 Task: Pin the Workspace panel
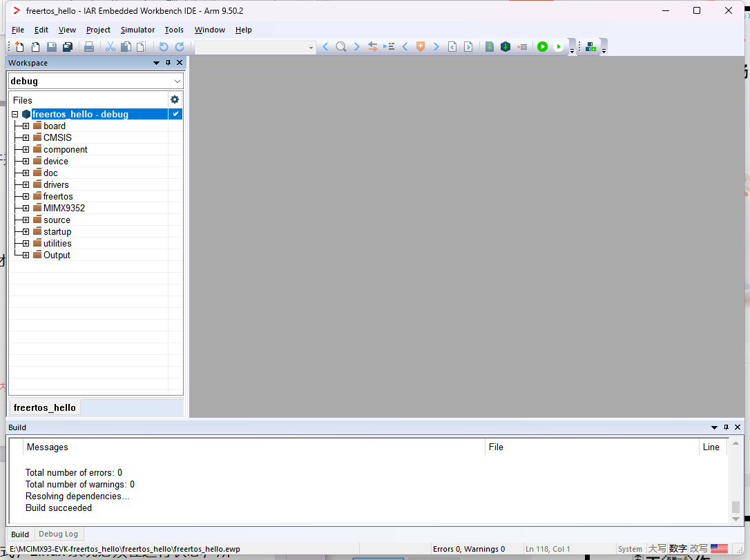point(168,63)
